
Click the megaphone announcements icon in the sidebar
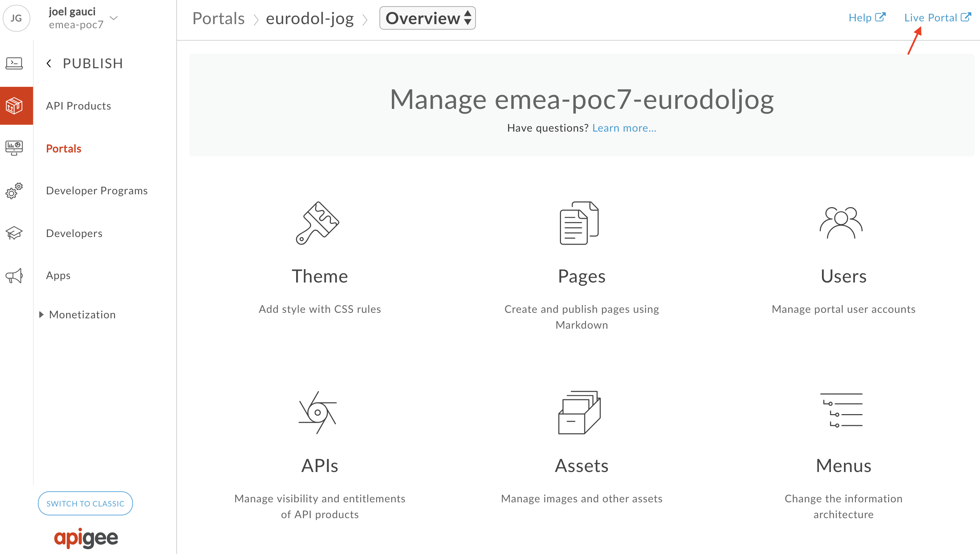pyautogui.click(x=14, y=276)
